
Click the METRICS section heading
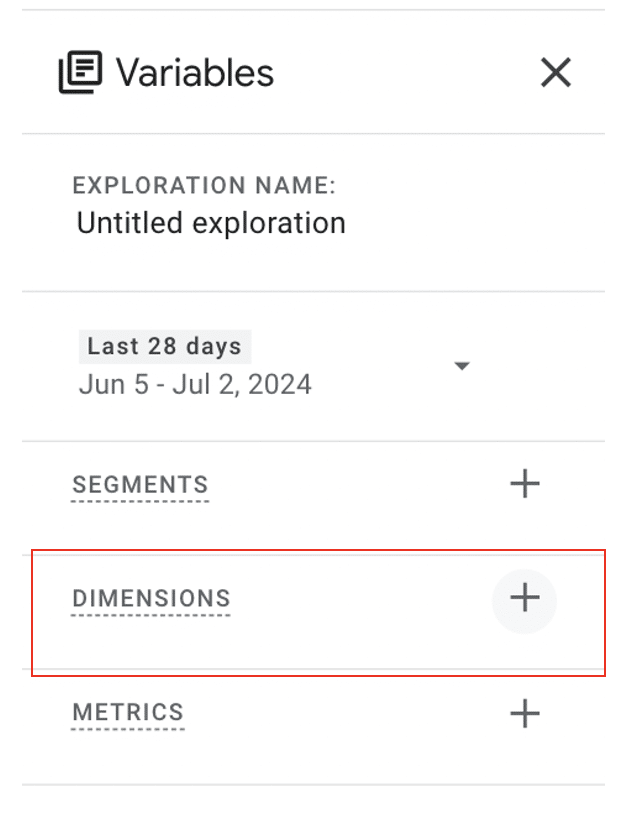(127, 712)
